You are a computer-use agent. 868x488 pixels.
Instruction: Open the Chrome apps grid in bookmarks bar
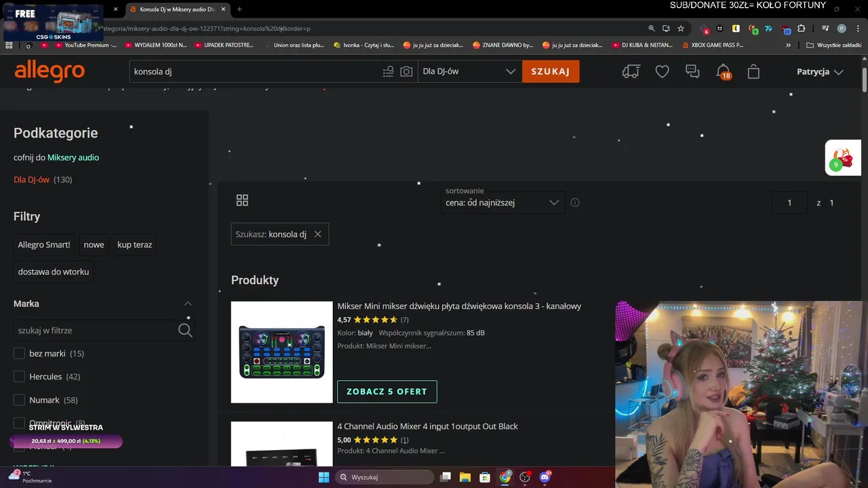point(9,45)
